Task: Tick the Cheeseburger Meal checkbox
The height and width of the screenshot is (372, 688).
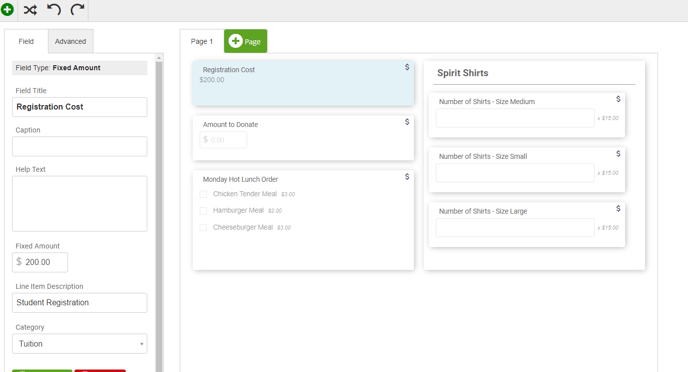Action: [x=203, y=227]
